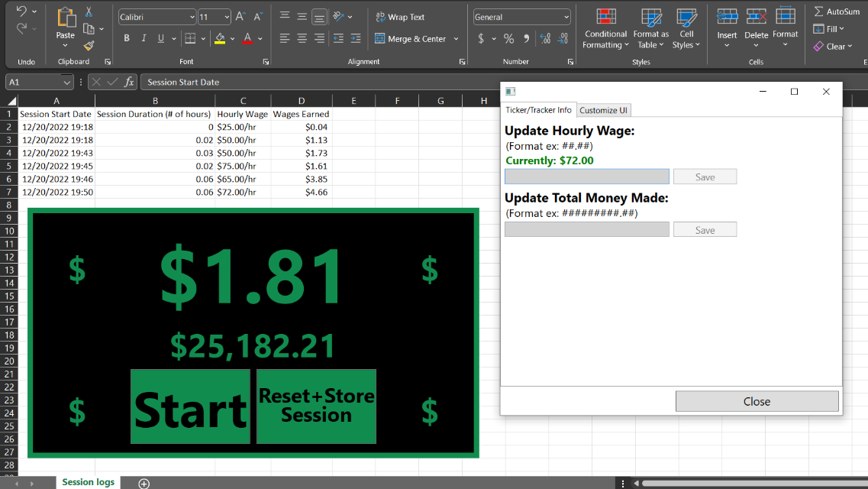Image resolution: width=868 pixels, height=489 pixels.
Task: Apply accounting dollar format
Action: 480,38
